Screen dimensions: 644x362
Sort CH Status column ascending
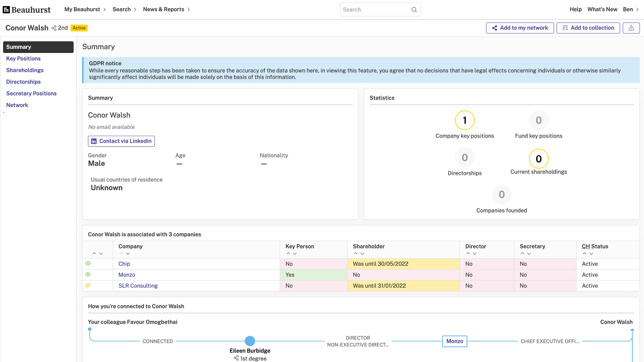click(x=585, y=254)
